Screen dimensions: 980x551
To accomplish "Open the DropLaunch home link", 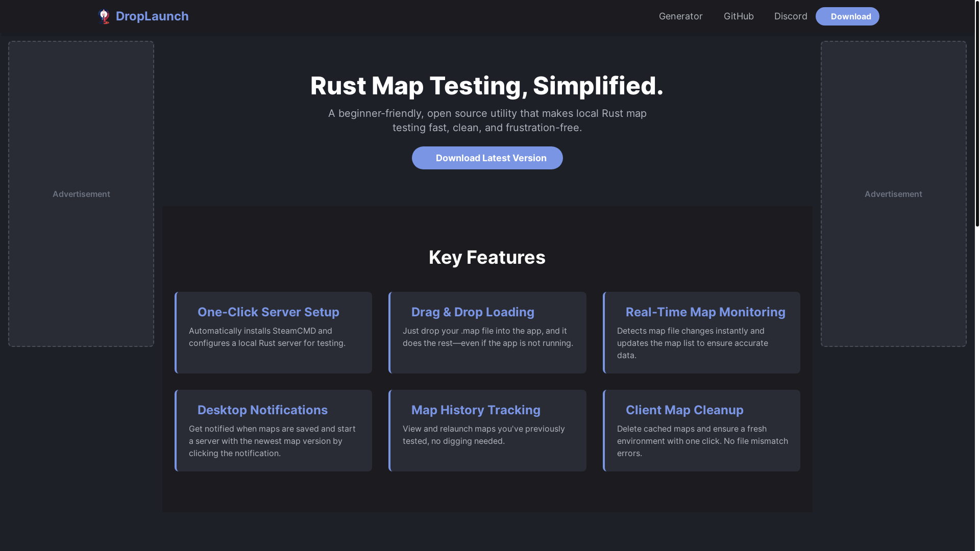I will (x=143, y=16).
